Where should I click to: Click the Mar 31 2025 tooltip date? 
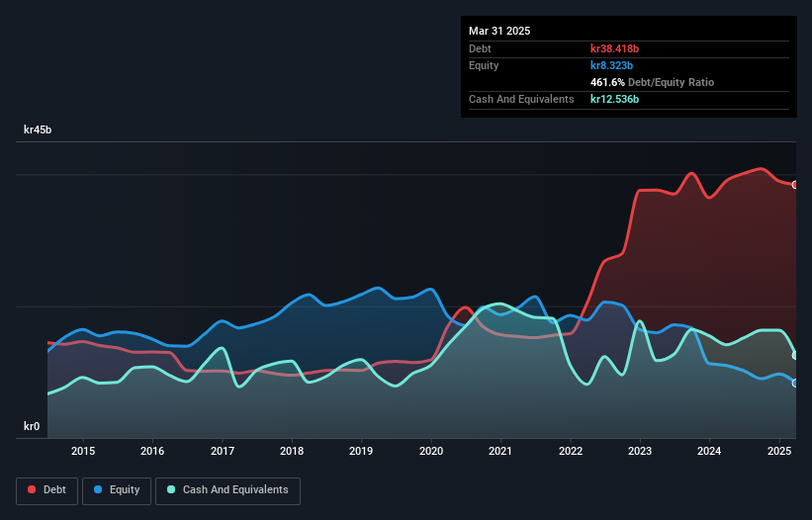[x=499, y=31]
